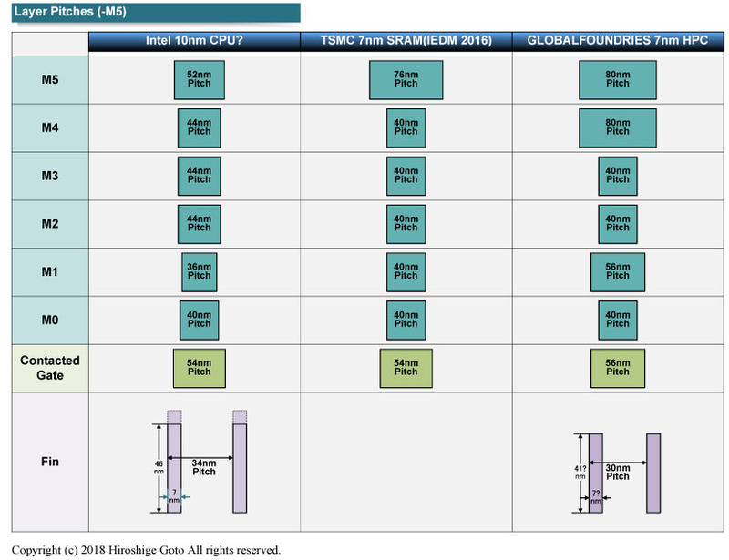Select GLOBALFOUNDRIES M2 '40nm Pitch' box
Image resolution: width=729 pixels, height=560 pixels.
pos(618,224)
